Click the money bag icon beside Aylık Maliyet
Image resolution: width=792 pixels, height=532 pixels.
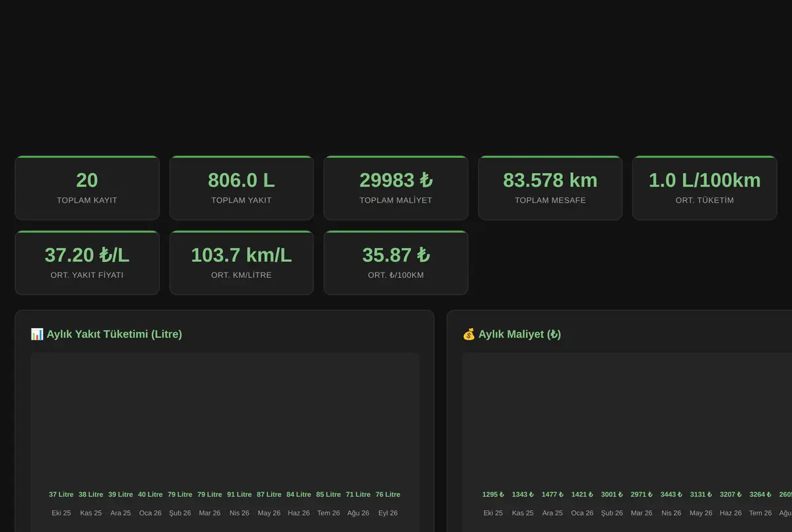(469, 334)
